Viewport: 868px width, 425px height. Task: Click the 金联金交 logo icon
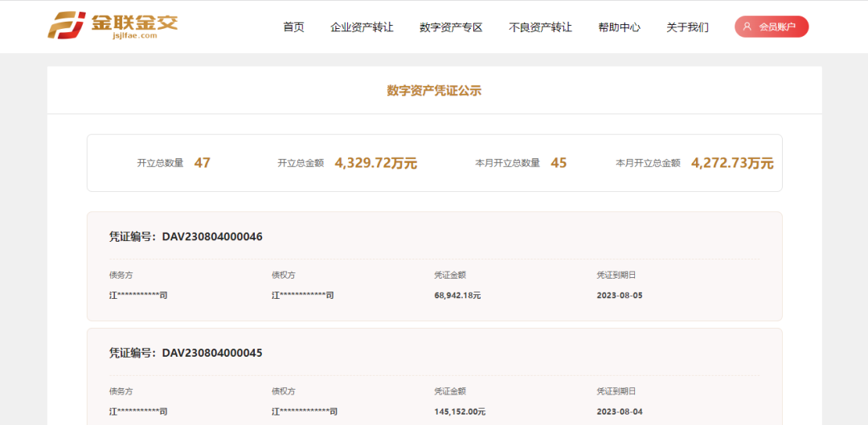(66, 26)
